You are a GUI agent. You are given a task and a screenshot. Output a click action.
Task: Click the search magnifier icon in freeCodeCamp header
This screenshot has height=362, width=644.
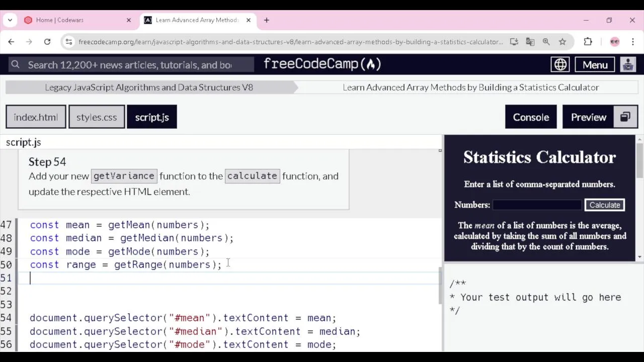click(x=16, y=64)
